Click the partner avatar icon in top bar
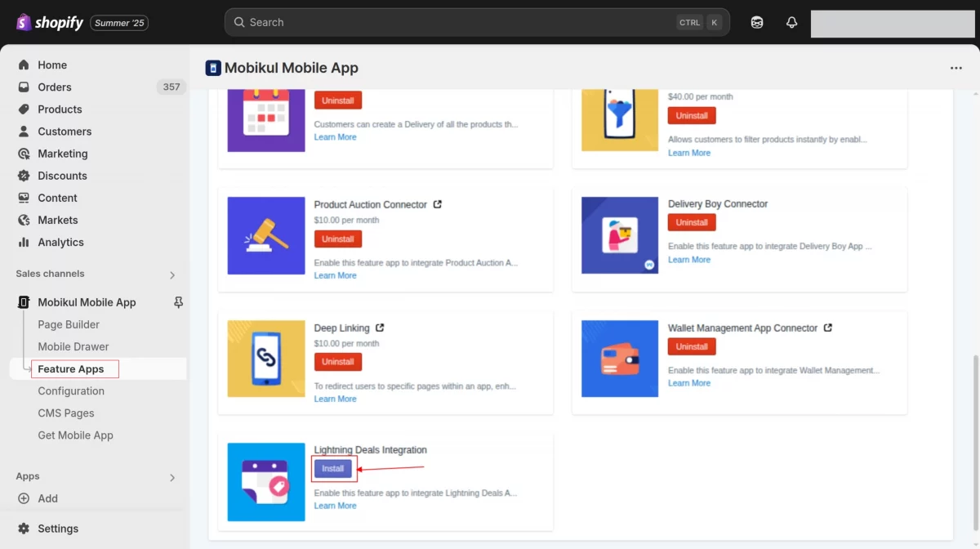 click(756, 22)
